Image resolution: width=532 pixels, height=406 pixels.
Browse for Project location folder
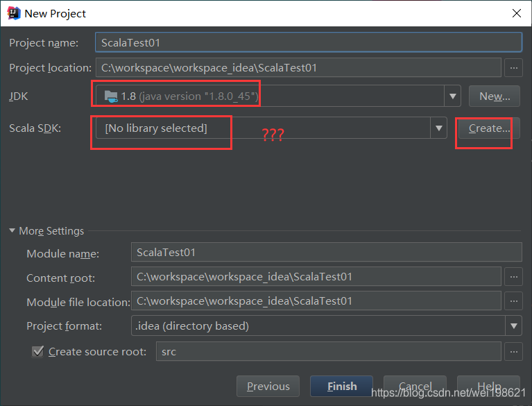514,67
